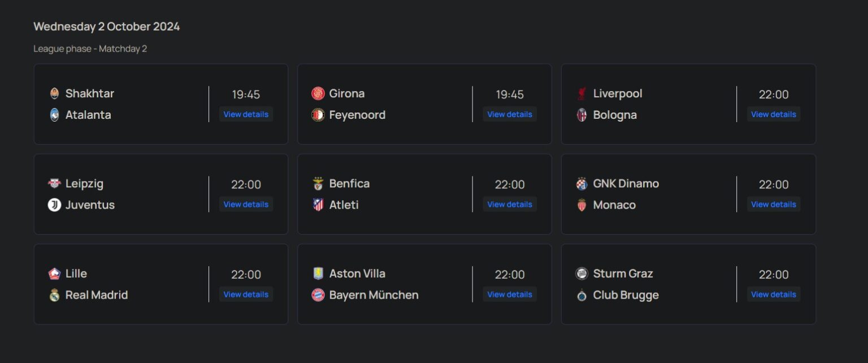
Task: Click the Monaco club crest icon
Action: 582,205
